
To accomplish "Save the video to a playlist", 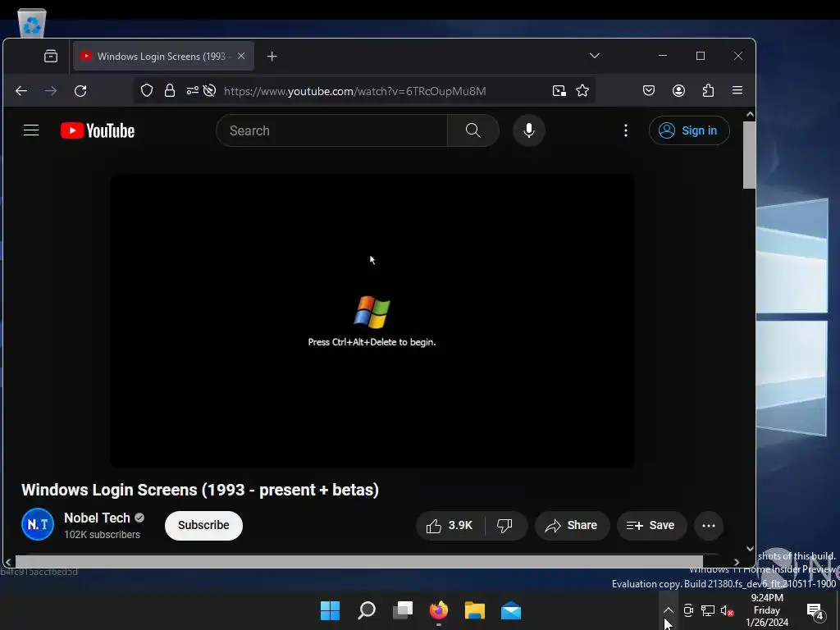I will pyautogui.click(x=651, y=526).
